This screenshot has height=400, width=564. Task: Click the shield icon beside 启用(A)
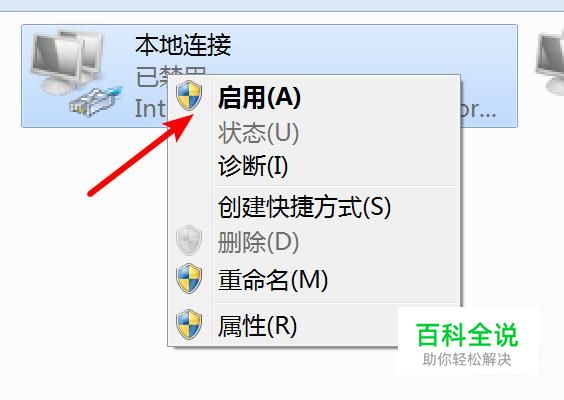189,95
